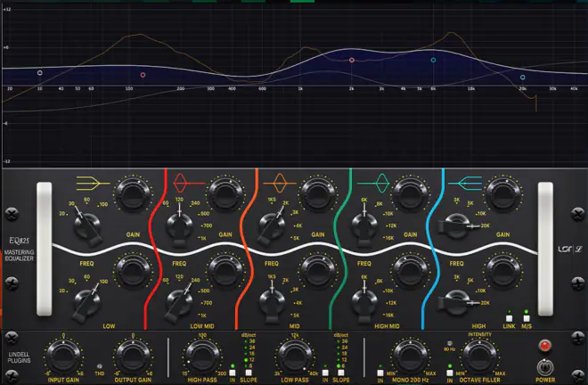Select the mid band node at 2k

tap(352, 60)
